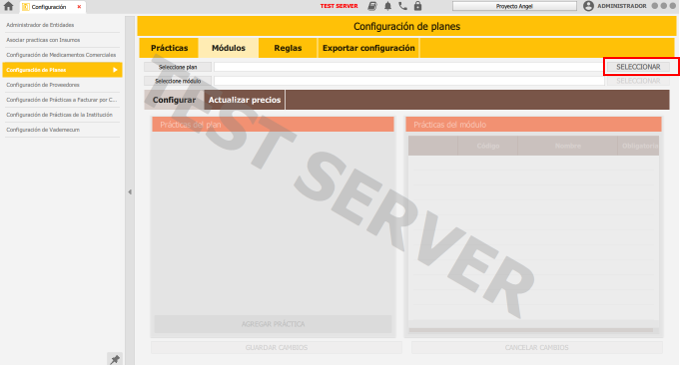Open Configuración de Medicamentos Comerciales
Screen dimensions: 681x365
coord(62,55)
